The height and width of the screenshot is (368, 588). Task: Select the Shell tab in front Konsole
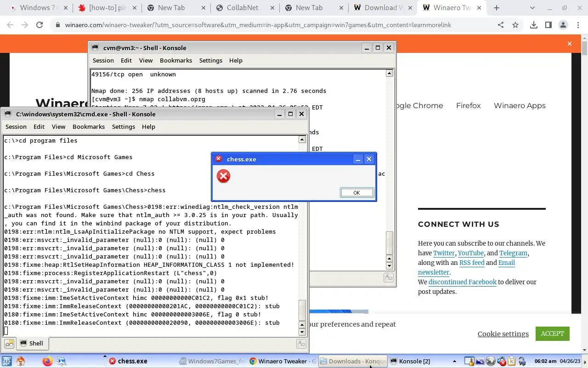(32, 343)
